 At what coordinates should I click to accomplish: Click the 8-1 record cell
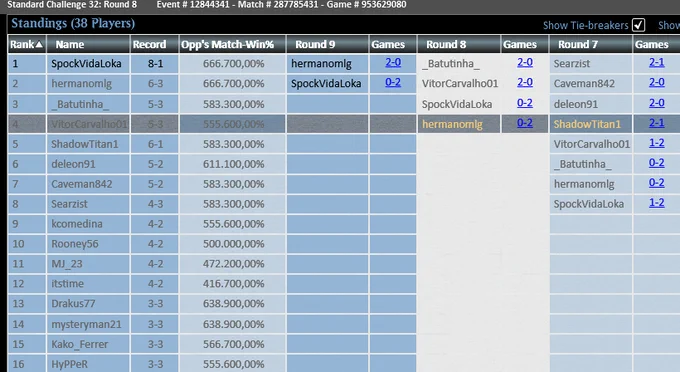click(155, 64)
